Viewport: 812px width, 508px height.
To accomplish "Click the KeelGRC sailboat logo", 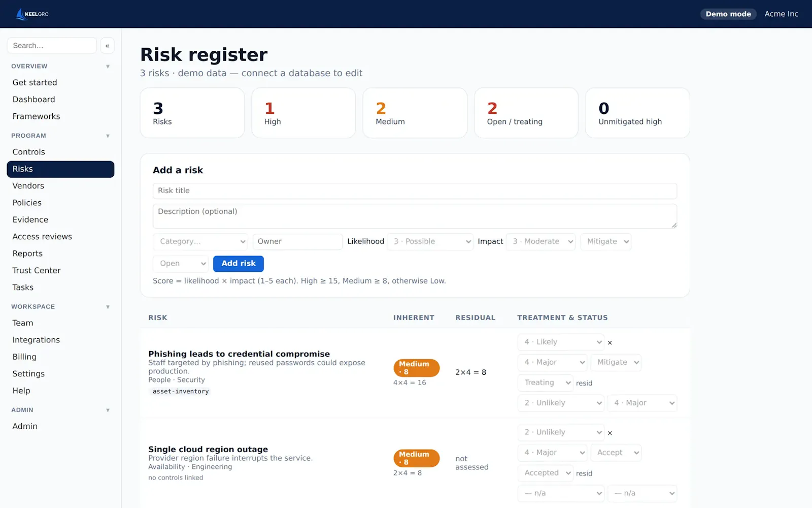I will pyautogui.click(x=32, y=14).
